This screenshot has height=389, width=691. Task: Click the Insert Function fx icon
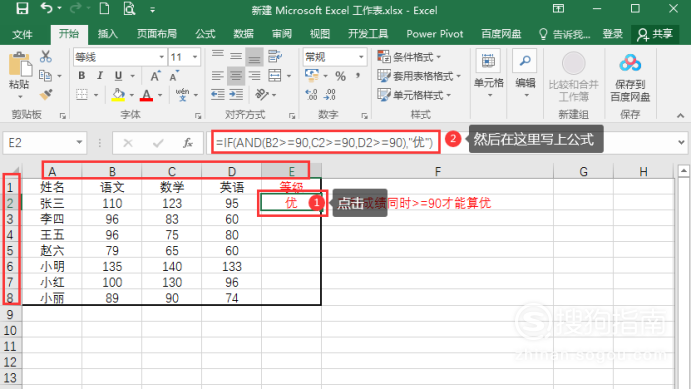(x=188, y=143)
